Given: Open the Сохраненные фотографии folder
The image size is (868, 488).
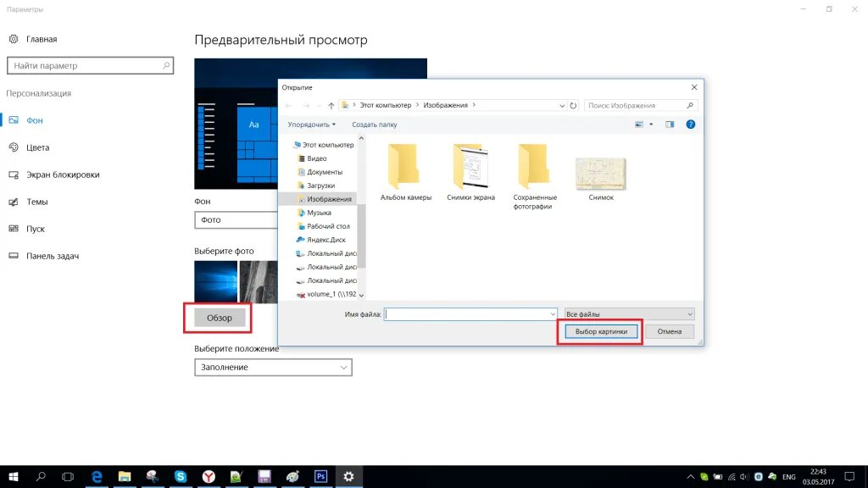Looking at the screenshot, I should pos(535,177).
